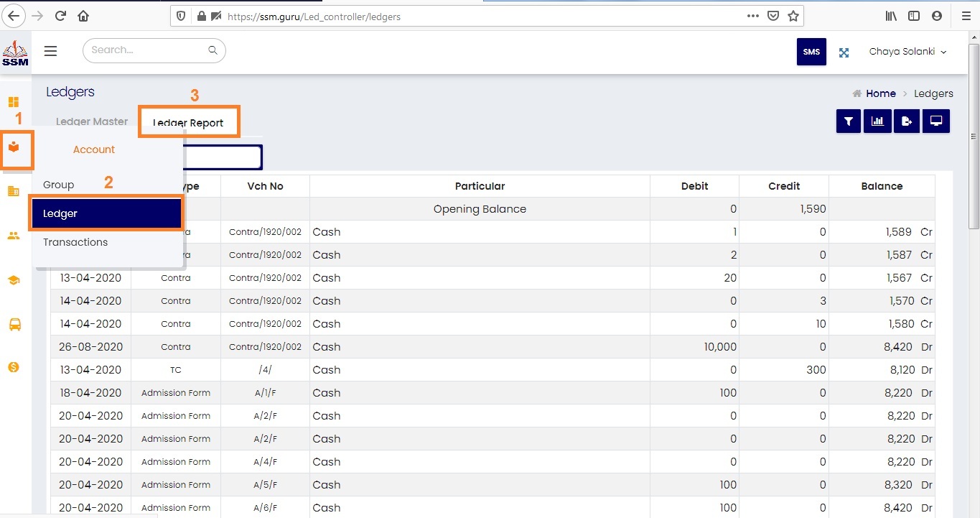Expand the Chaya Solanki user dropdown
The width and height of the screenshot is (980, 518).
click(907, 52)
